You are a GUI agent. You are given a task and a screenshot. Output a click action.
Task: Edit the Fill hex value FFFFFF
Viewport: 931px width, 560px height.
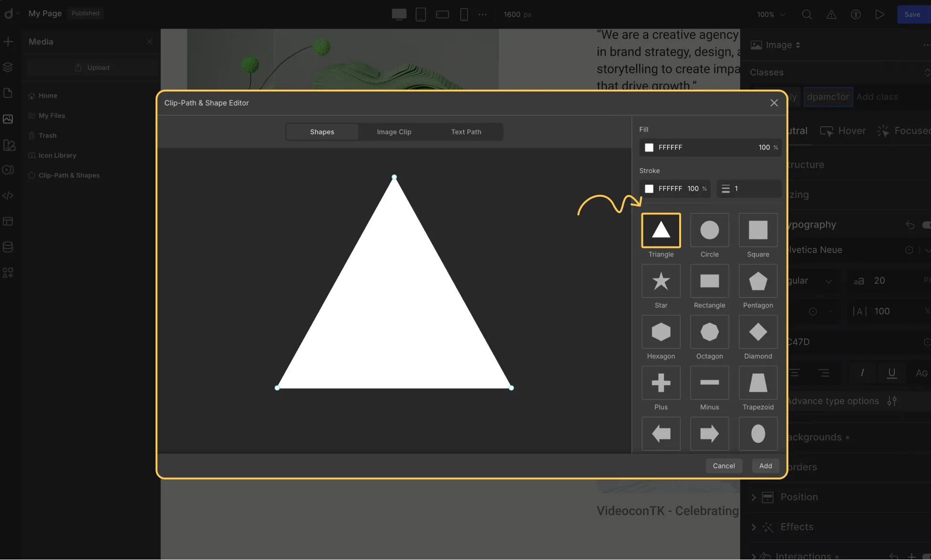click(670, 148)
